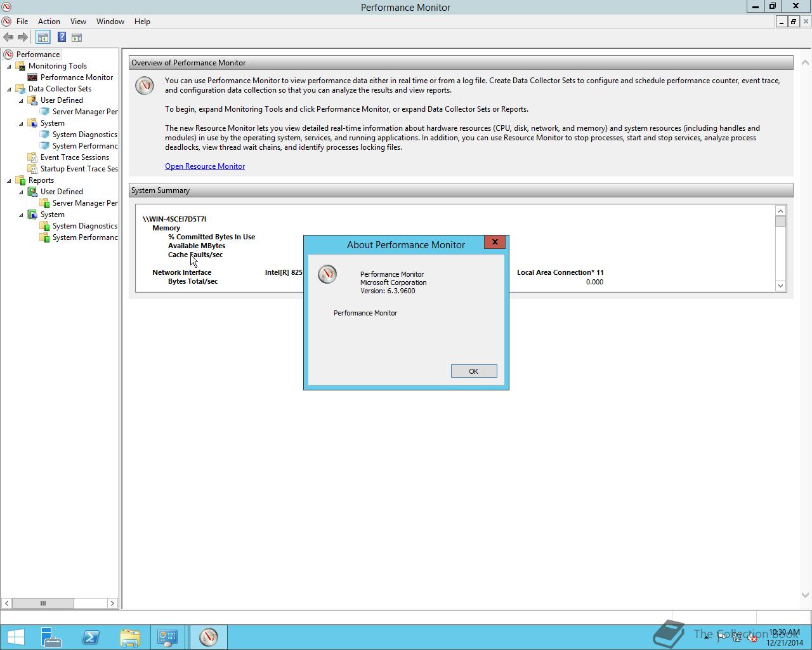Screen dimensions: 812x650
Task: Click the Back arrow toolbar icon
Action: (x=8, y=37)
